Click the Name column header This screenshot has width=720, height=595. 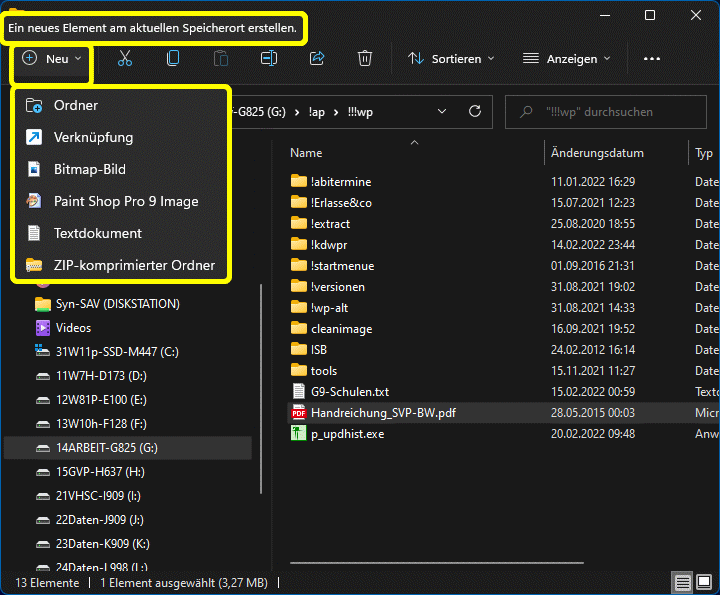306,153
